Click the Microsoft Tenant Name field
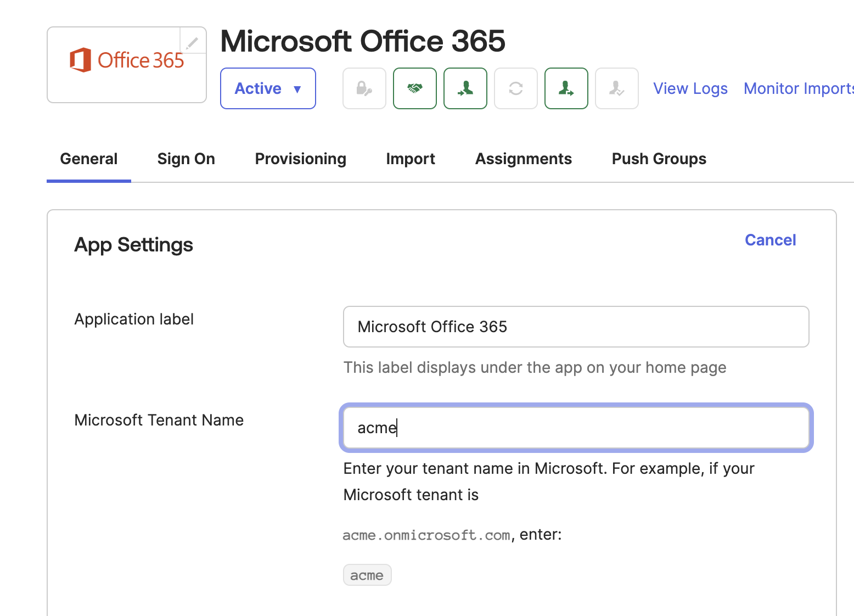 coord(576,428)
